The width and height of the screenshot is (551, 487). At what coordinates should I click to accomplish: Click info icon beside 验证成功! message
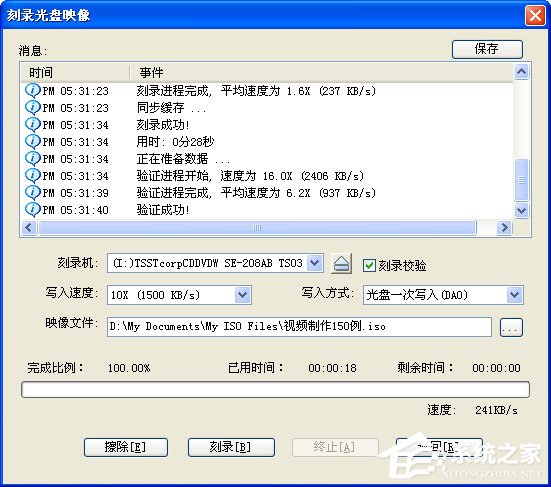coord(33,210)
